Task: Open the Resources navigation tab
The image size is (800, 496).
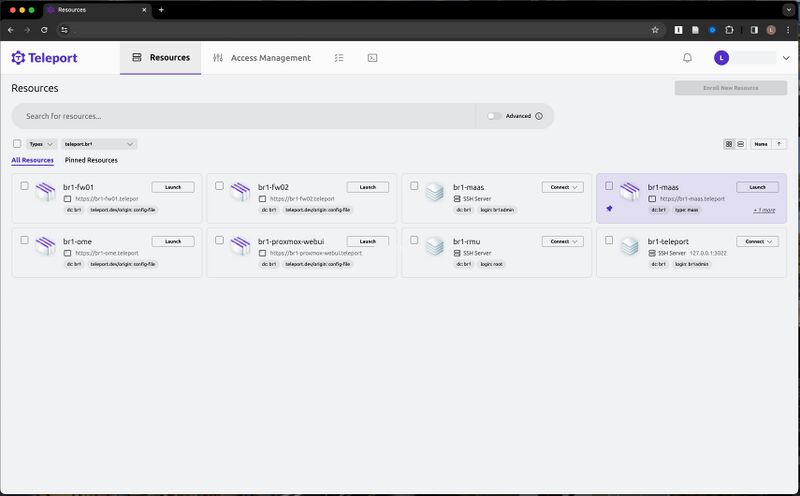Action: click(161, 58)
